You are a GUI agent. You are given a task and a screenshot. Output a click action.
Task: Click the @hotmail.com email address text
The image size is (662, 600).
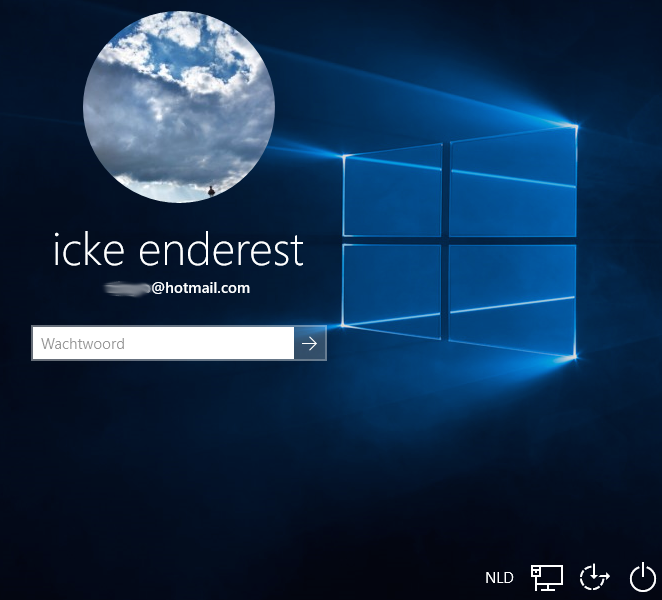200,288
